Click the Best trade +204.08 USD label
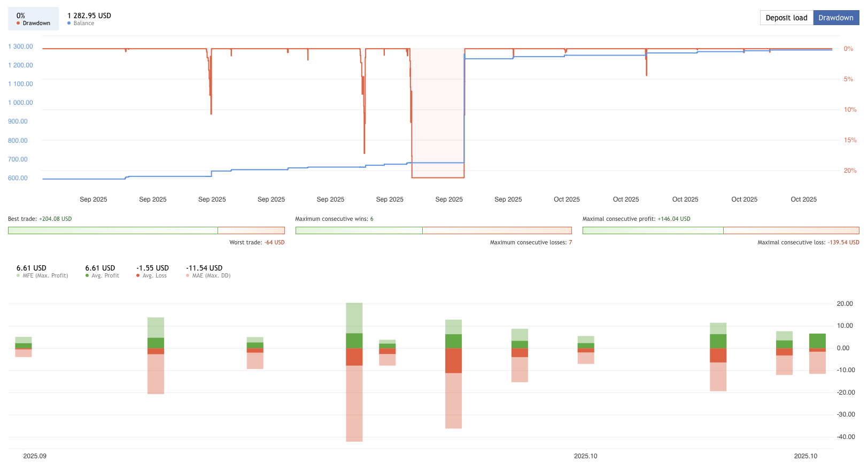Screen dimensions: 868x470 [40, 219]
